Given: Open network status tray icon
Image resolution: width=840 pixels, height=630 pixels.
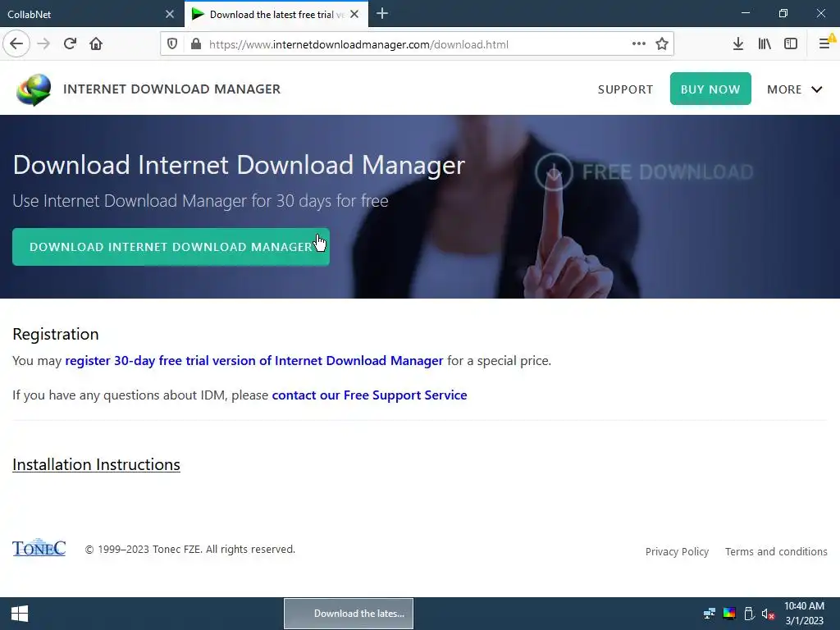Looking at the screenshot, I should (710, 614).
